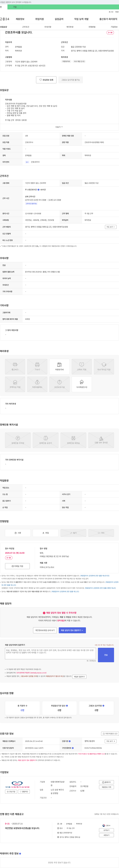Open remedy.kocsc.or.kr 인터넷피해구제센터 link
The image size is (119, 868).
pyautogui.click(x=31, y=673)
